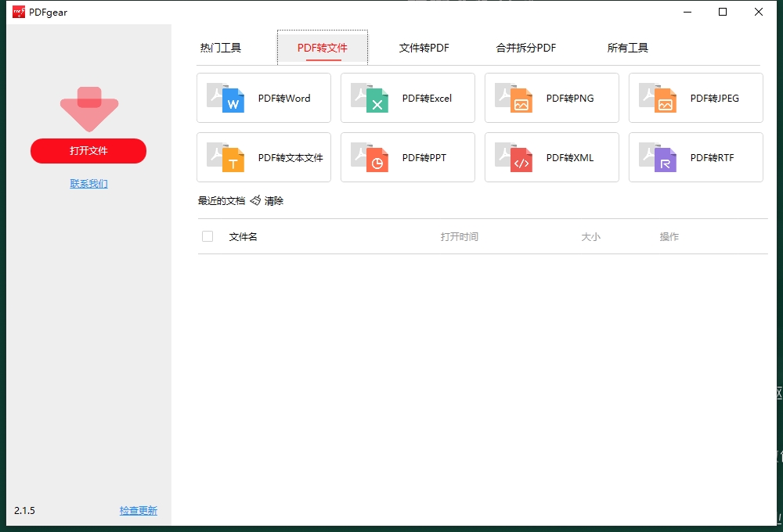
Task: Maximize the PDFgear window
Action: point(723,12)
